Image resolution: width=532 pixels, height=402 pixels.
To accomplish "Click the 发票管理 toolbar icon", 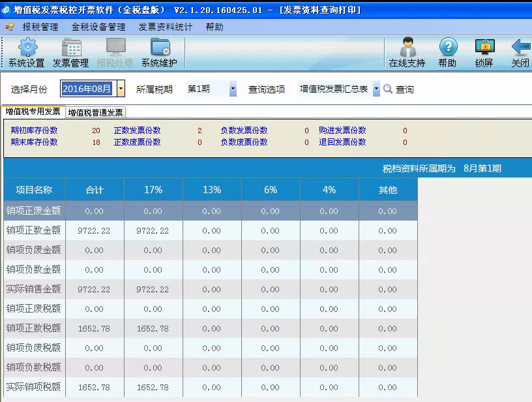I will [x=70, y=48].
